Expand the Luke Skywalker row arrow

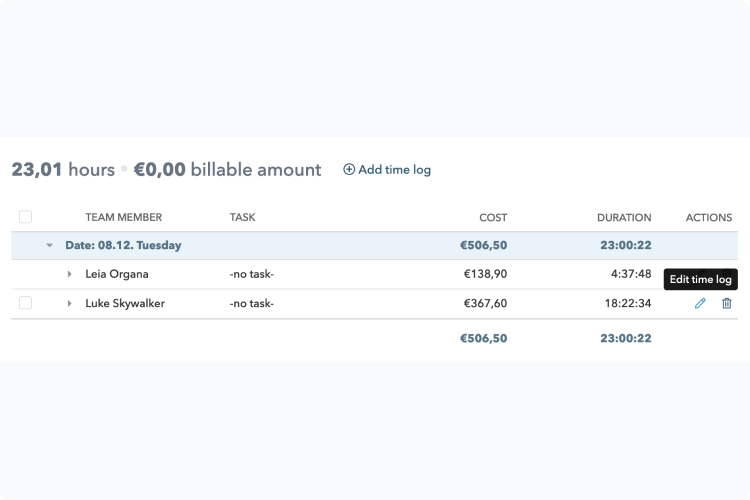[x=69, y=303]
